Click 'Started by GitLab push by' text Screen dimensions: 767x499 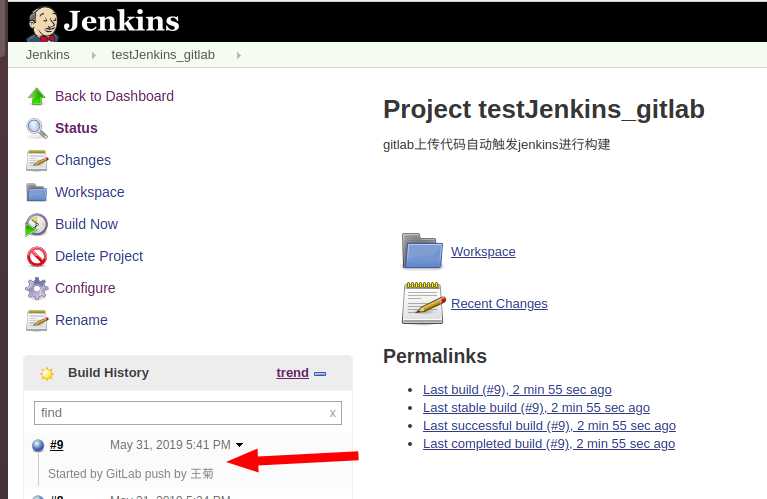click(x=117, y=474)
